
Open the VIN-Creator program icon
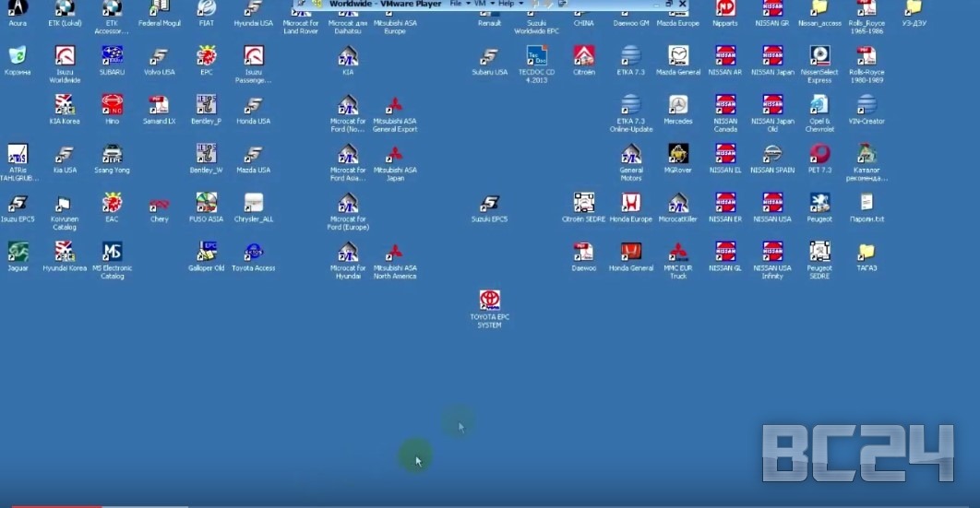[x=866, y=104]
